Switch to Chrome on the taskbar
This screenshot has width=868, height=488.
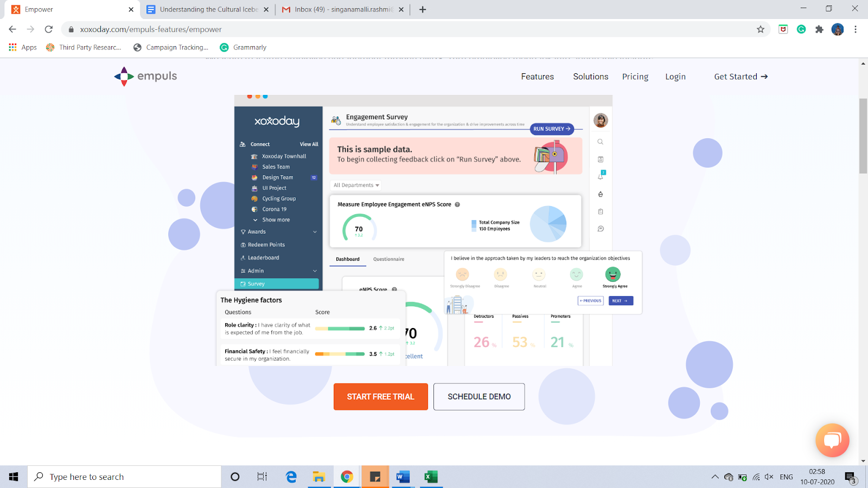pyautogui.click(x=347, y=477)
